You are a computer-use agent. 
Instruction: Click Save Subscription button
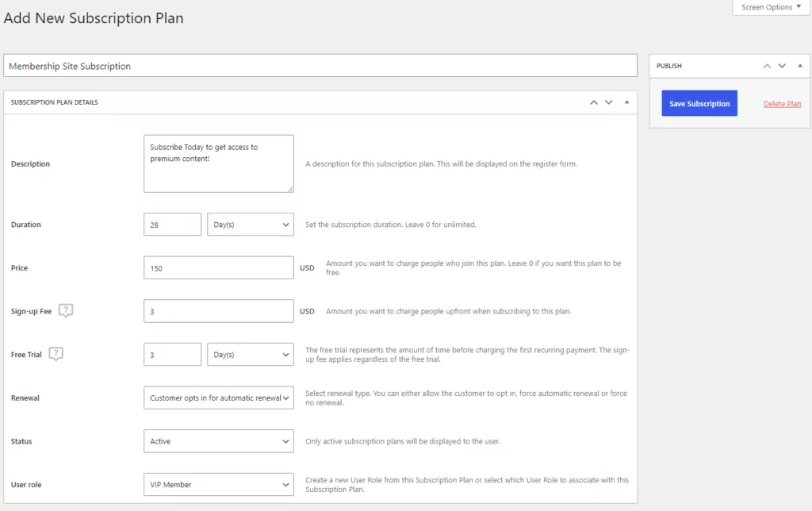[699, 103]
